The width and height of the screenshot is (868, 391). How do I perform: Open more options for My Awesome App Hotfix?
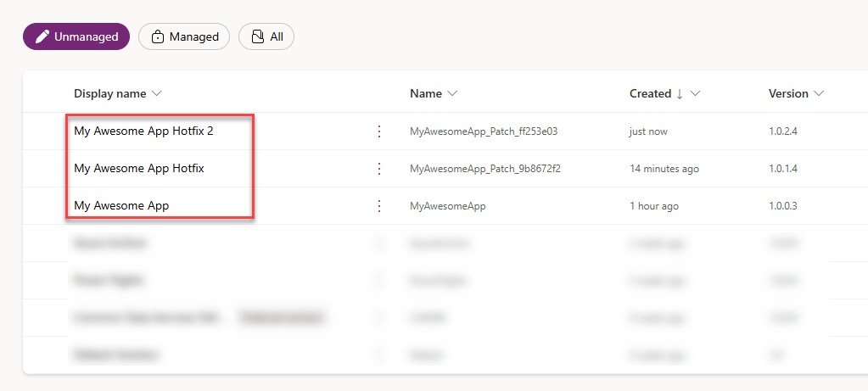(379, 169)
